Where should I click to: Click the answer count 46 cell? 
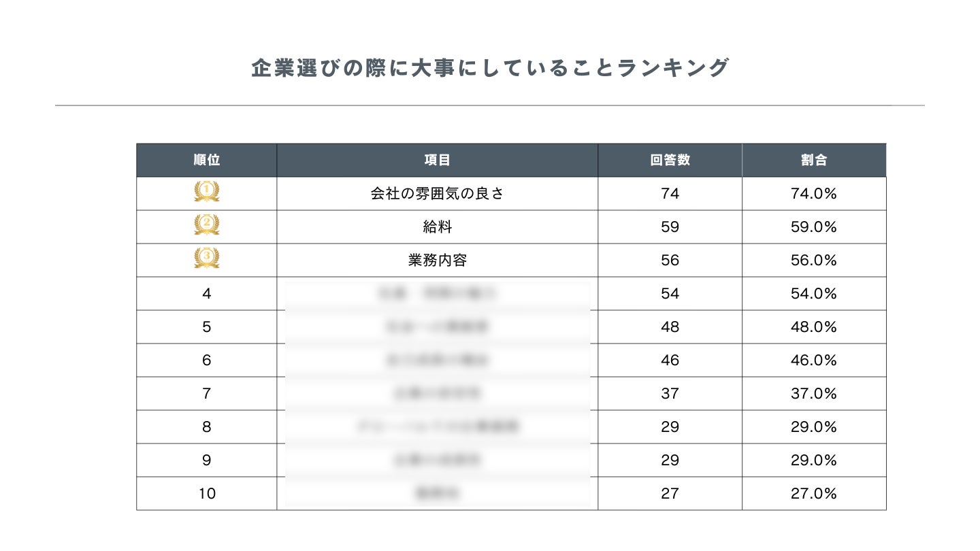tap(670, 360)
